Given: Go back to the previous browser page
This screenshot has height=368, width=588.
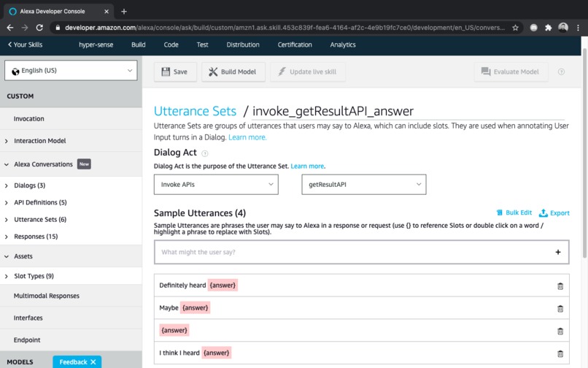Looking at the screenshot, I should [10, 28].
